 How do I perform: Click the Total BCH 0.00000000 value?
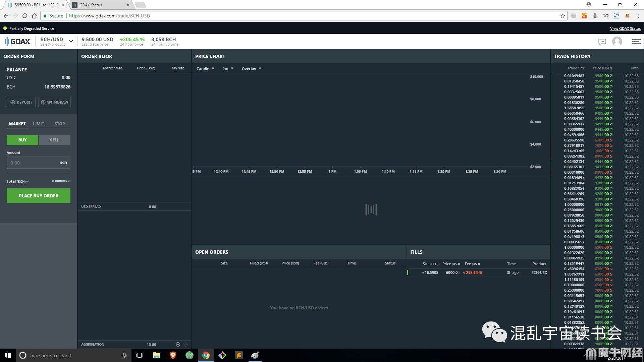coord(61,181)
